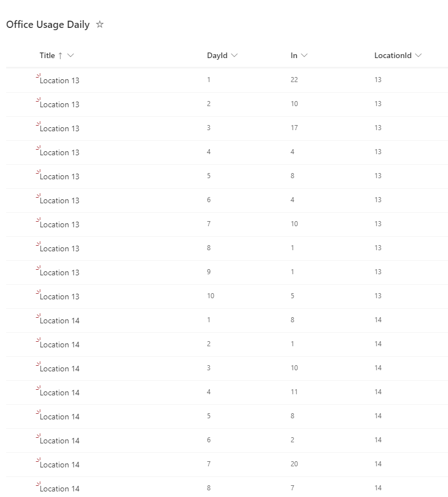This screenshot has width=448, height=497.
Task: Click the ascending sort arrow beside Title
Action: pos(60,55)
